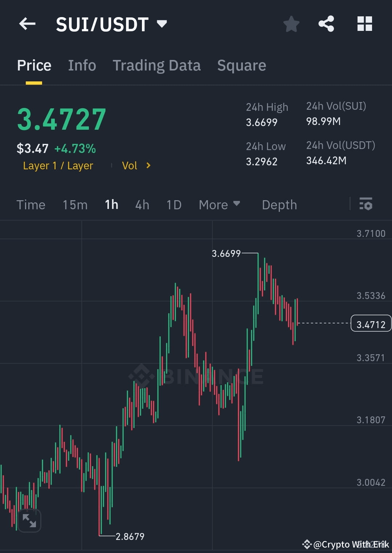Switch to the Trading Data tab
The width and height of the screenshot is (392, 553).
pyautogui.click(x=157, y=65)
